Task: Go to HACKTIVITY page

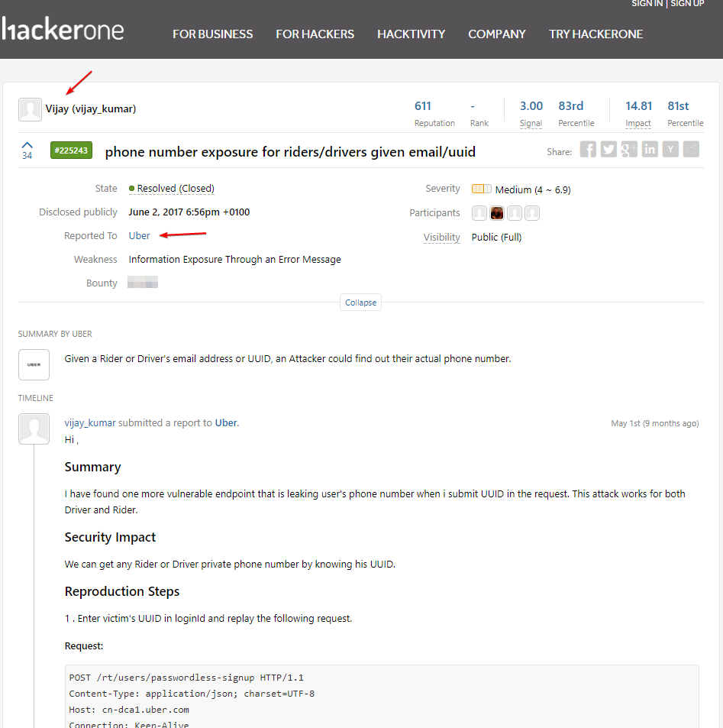Action: 412,34
